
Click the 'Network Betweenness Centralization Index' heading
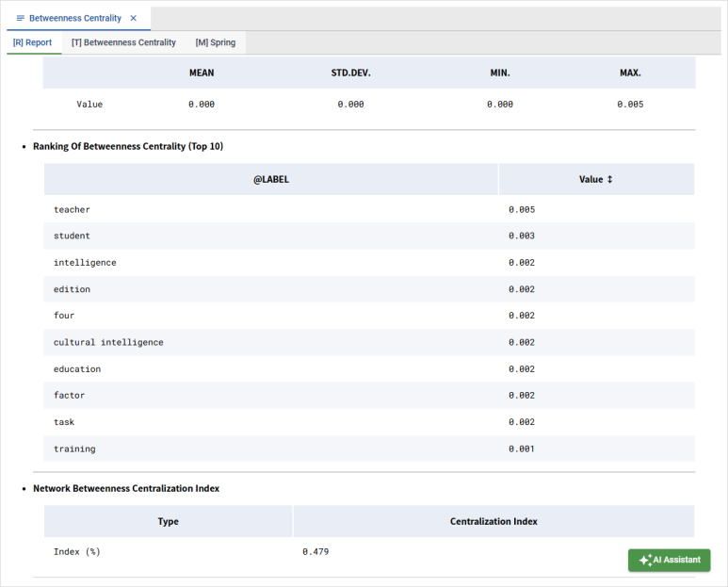point(126,489)
